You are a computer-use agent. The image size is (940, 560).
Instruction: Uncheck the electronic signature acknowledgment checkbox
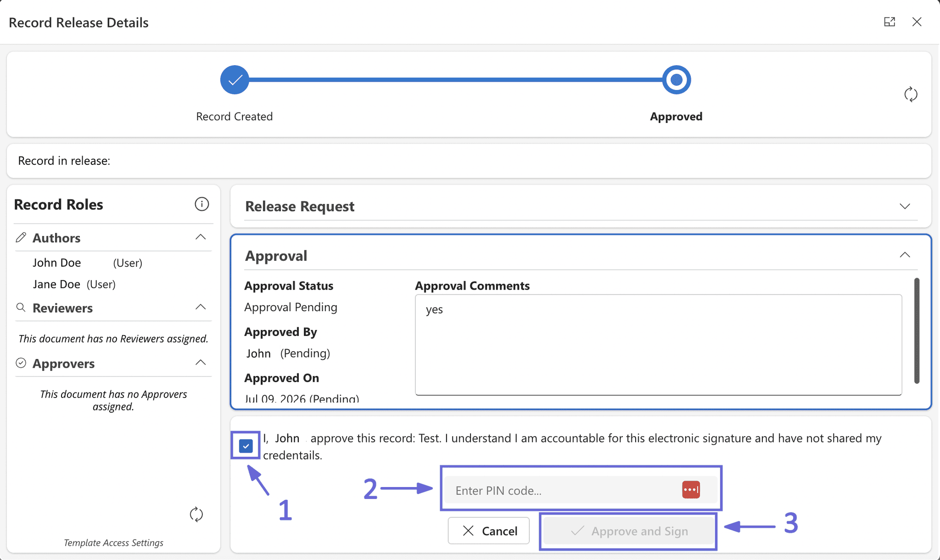tap(246, 446)
